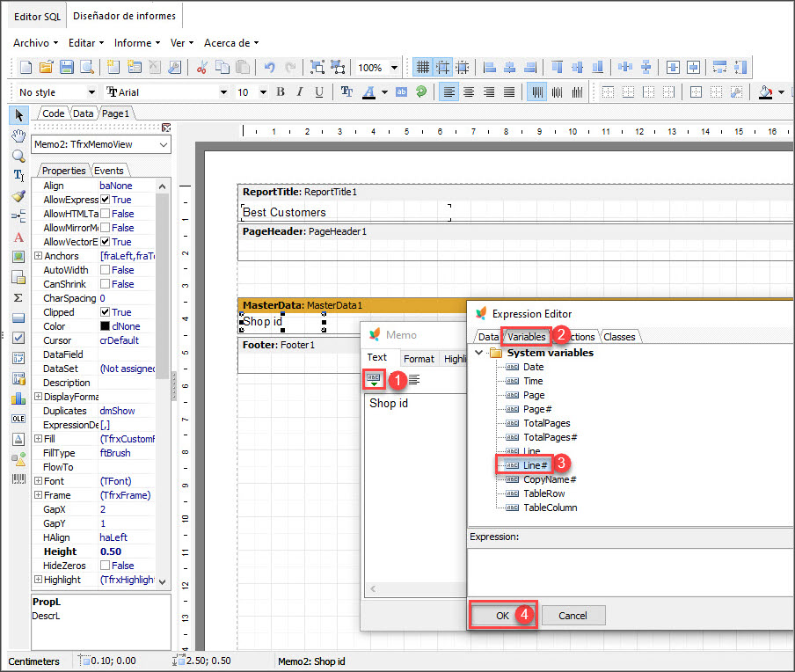The image size is (795, 672).
Task: Open the Archivo menu
Action: 35,43
